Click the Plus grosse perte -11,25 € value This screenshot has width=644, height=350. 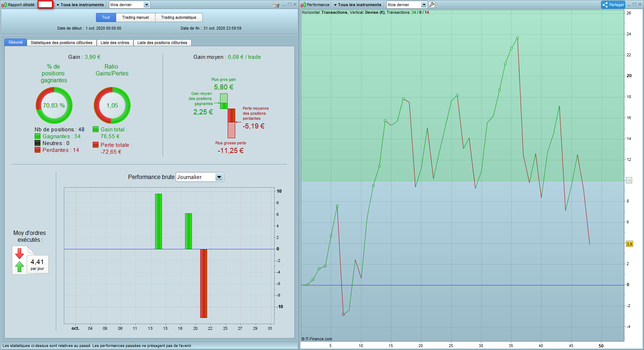(231, 150)
